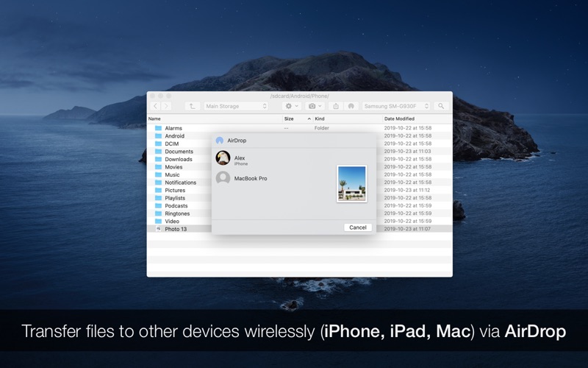588x368 pixels.
Task: Click the search magnifier icon
Action: 441,106
